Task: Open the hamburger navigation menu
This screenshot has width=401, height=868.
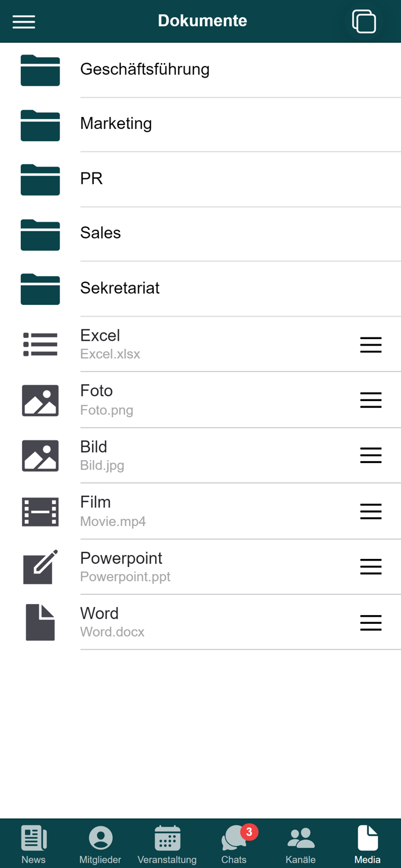Action: [23, 21]
